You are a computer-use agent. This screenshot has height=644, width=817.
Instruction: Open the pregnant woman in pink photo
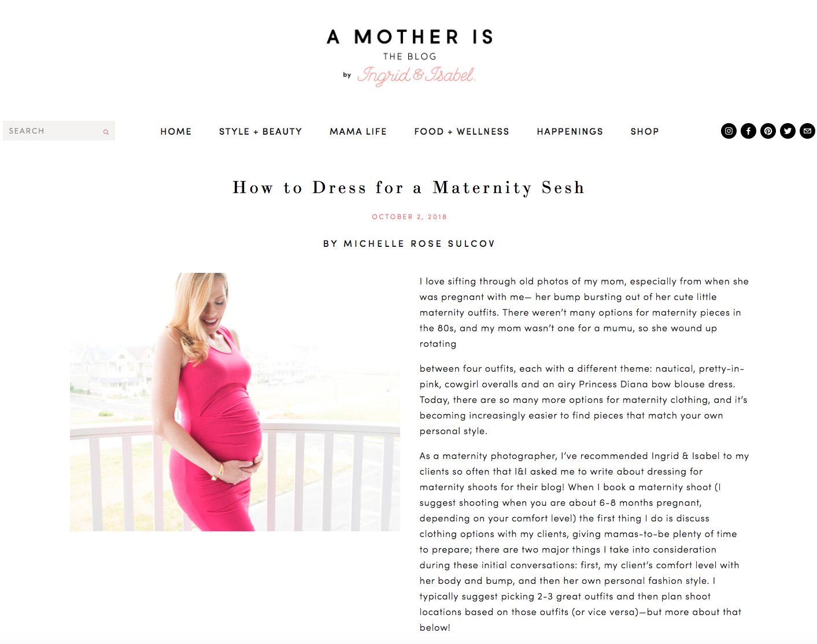point(235,402)
